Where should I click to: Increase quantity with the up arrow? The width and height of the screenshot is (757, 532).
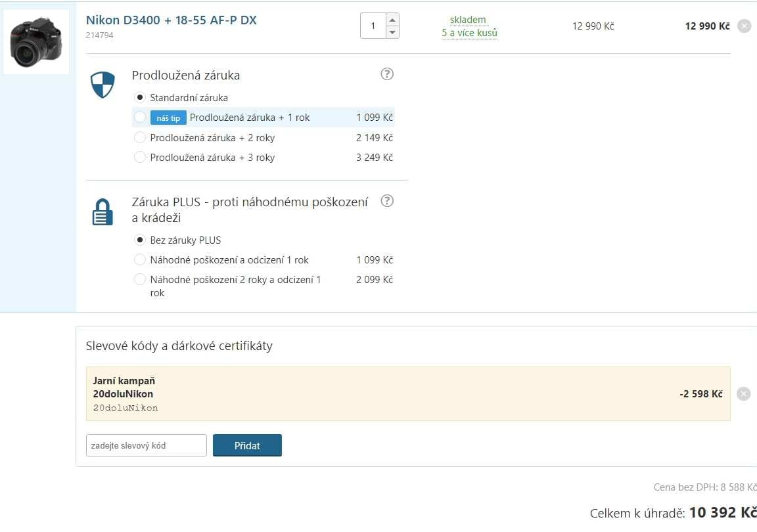[392, 20]
